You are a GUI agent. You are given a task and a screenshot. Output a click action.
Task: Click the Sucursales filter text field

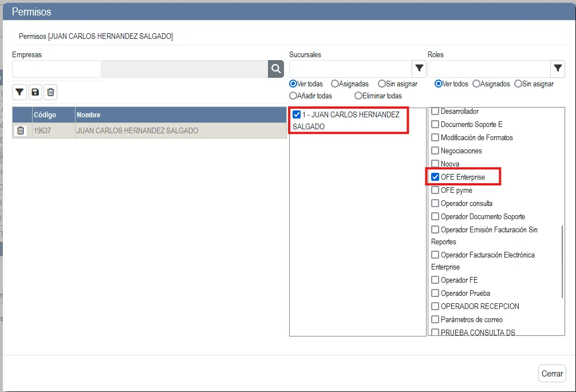tap(350, 69)
